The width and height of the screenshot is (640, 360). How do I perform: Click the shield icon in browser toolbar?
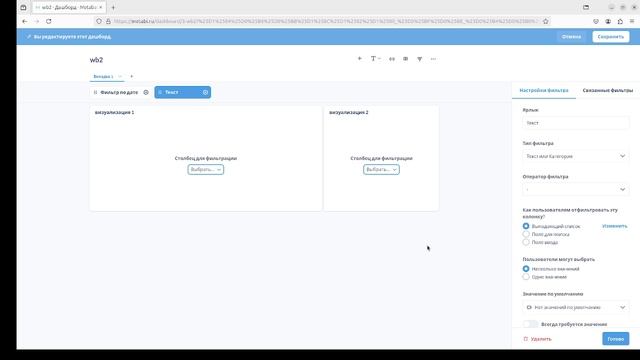[x=596, y=21]
